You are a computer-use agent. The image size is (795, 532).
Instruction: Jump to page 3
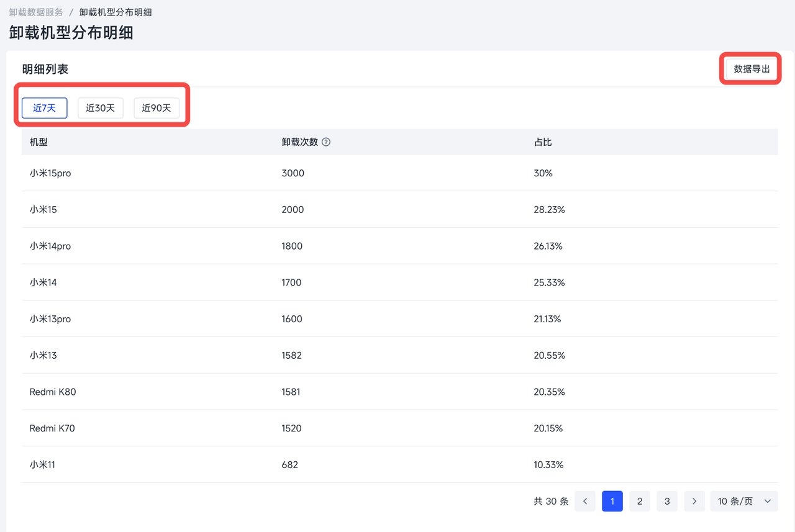tap(667, 501)
